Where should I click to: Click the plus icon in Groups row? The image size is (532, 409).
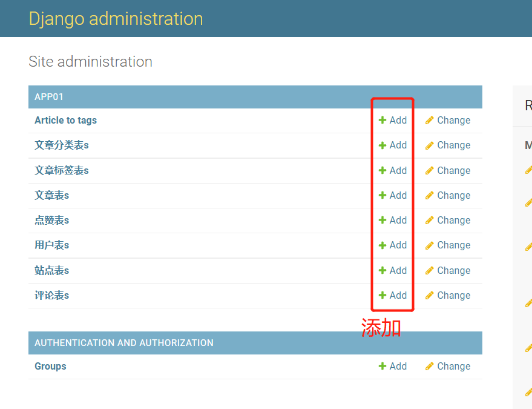point(383,366)
